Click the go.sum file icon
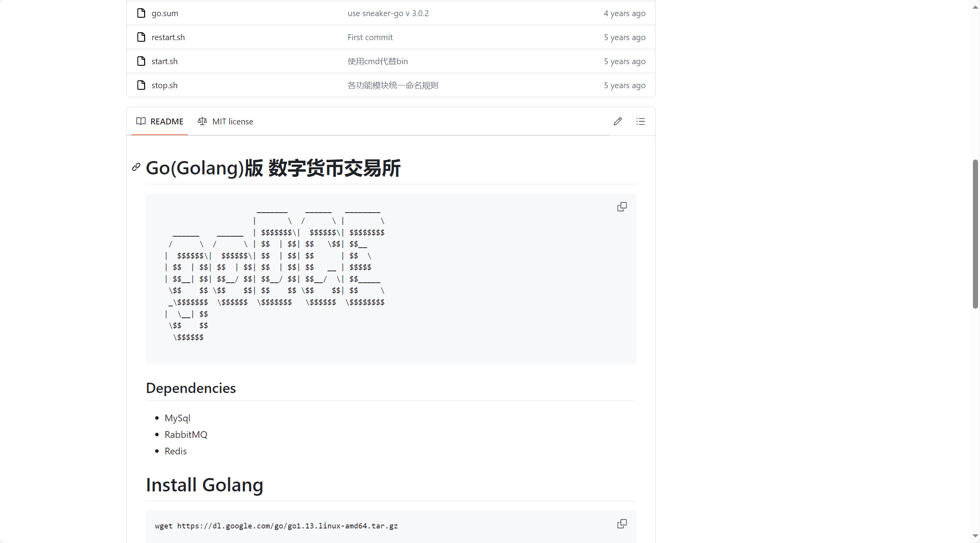 [141, 13]
